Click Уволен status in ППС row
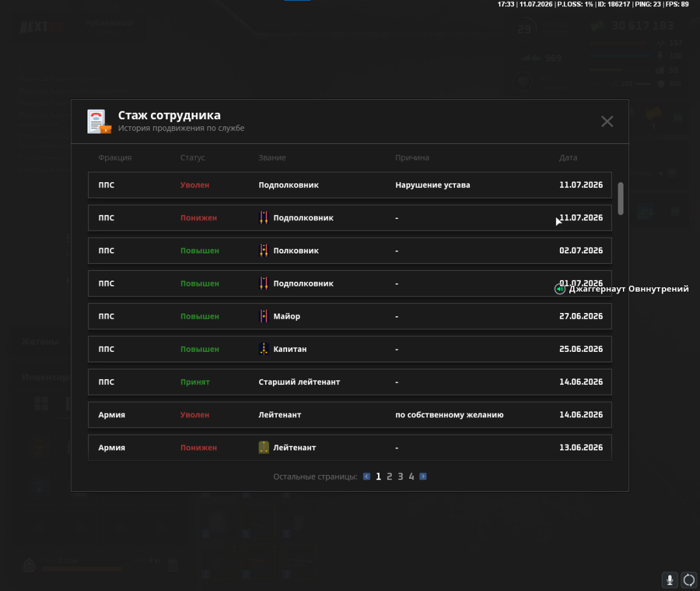700x591 pixels. [194, 185]
